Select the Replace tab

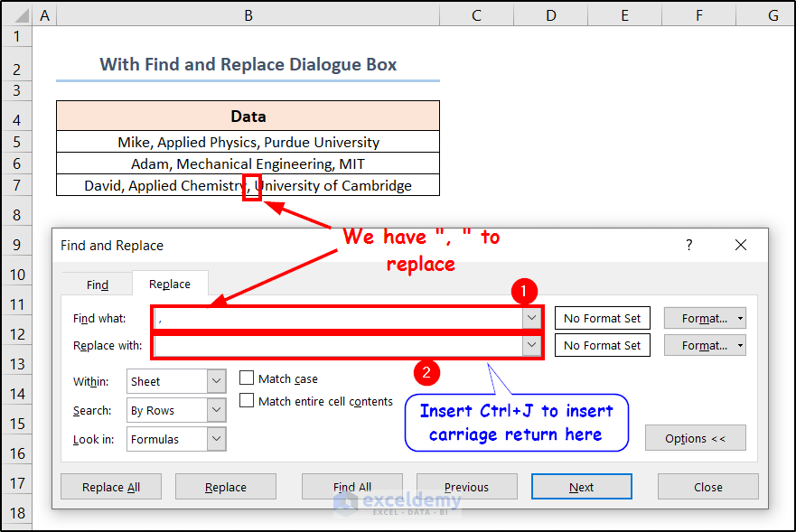[170, 284]
